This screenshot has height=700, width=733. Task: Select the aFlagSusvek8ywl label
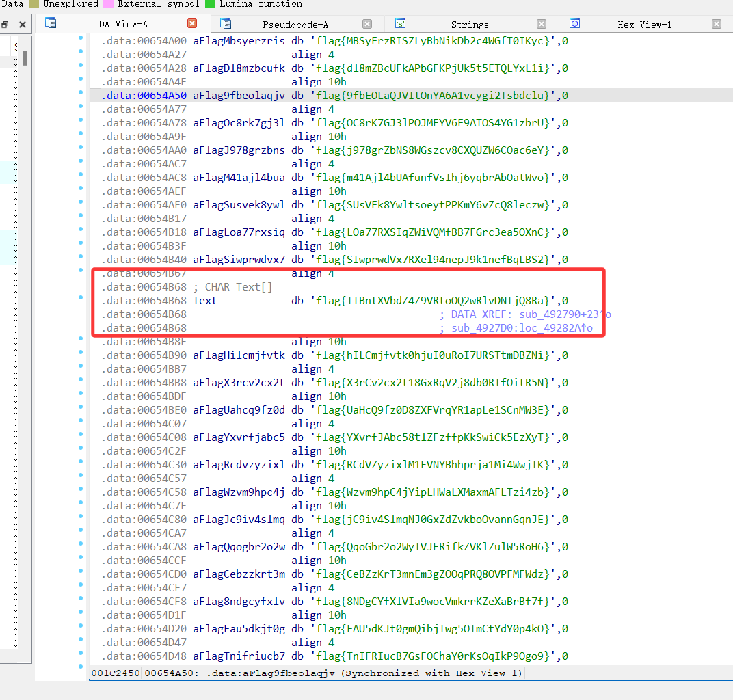click(239, 205)
